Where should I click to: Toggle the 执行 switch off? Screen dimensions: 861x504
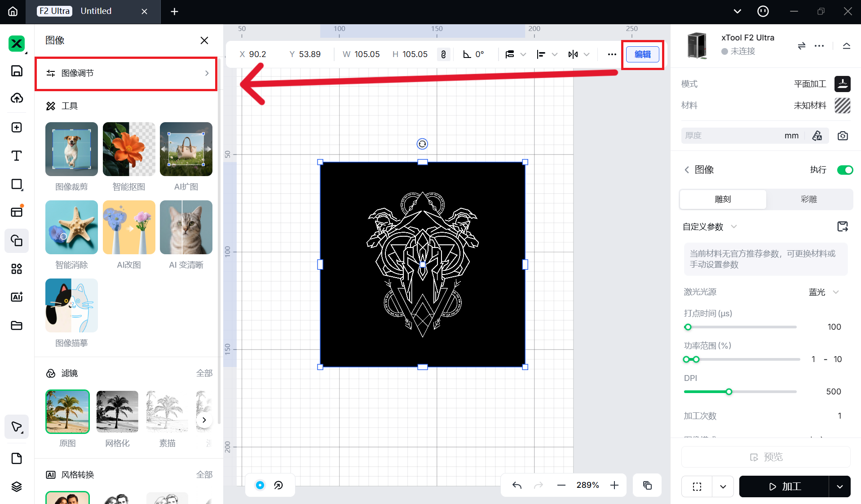click(844, 170)
